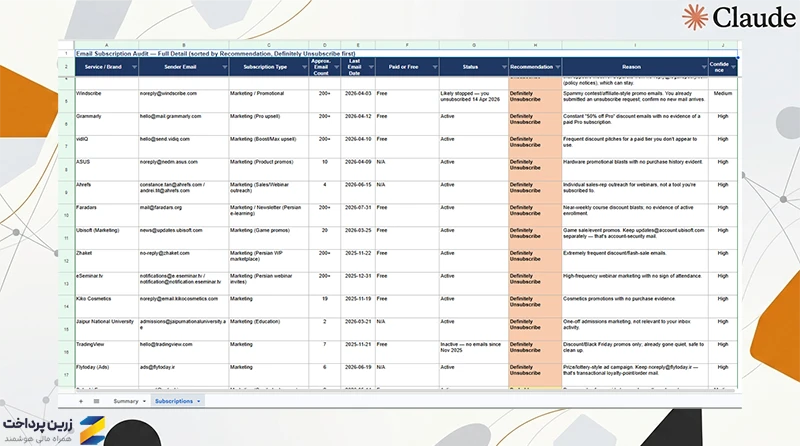The image size is (800, 446).
Task: Click Kiko Cosmetics email count 19
Action: [x=324, y=307]
